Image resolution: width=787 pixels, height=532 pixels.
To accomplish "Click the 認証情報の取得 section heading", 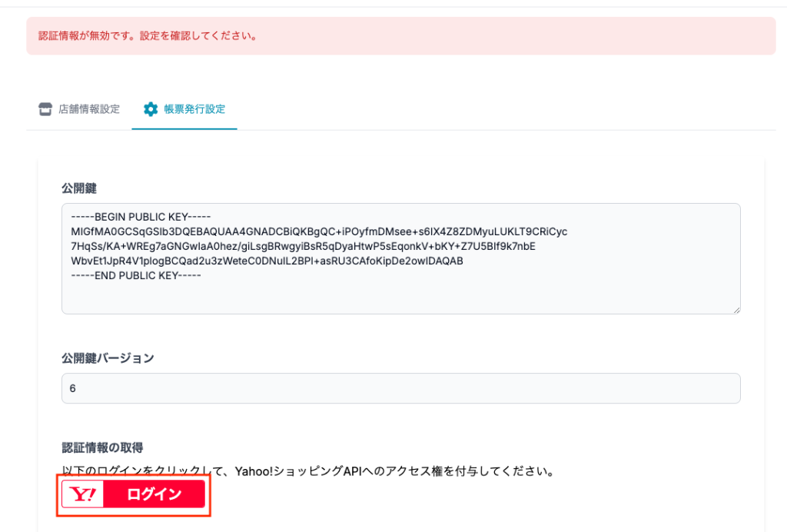I will (x=102, y=447).
